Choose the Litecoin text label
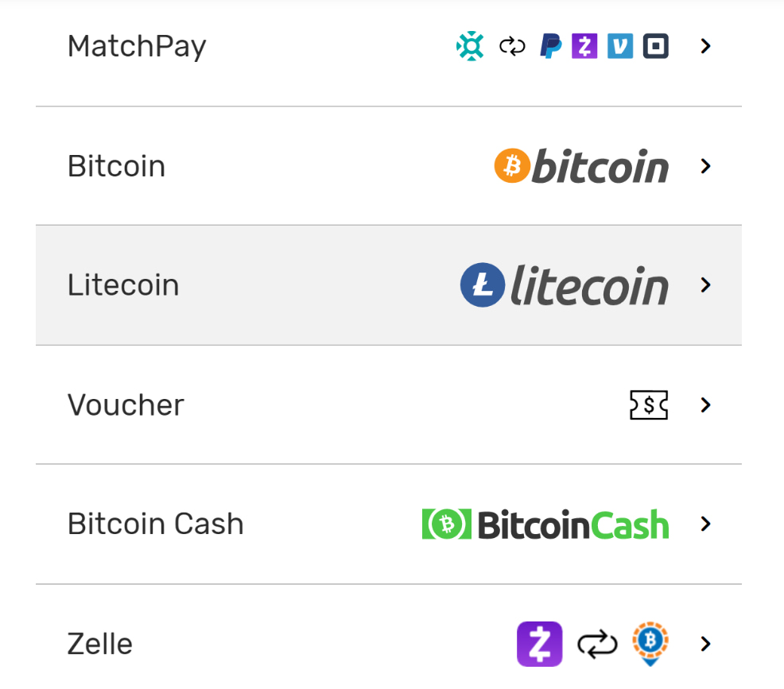The height and width of the screenshot is (689, 784). point(123,285)
